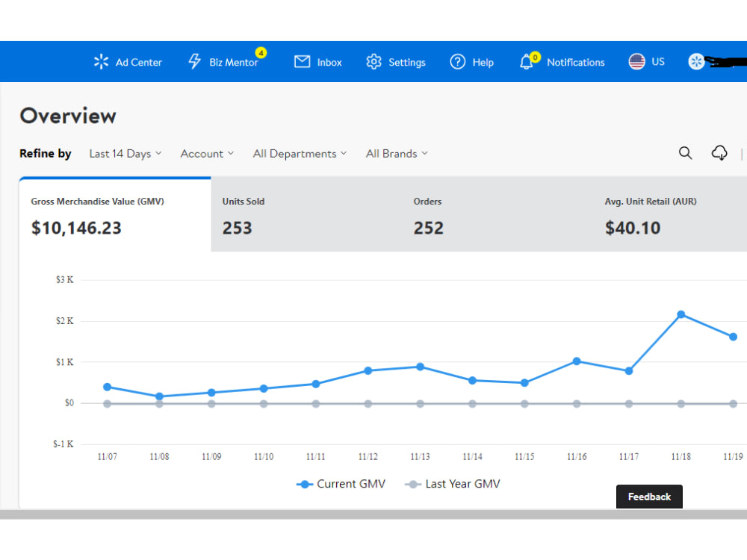Click the Help question mark icon

tap(458, 61)
